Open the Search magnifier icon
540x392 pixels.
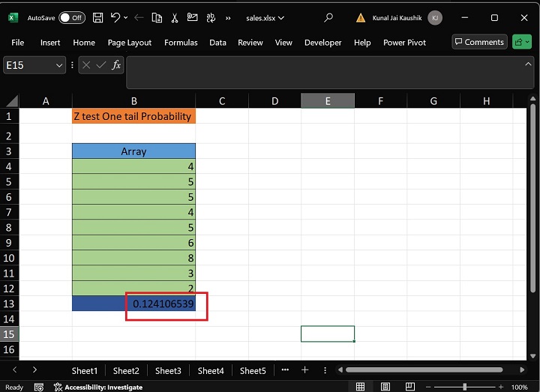tap(328, 17)
